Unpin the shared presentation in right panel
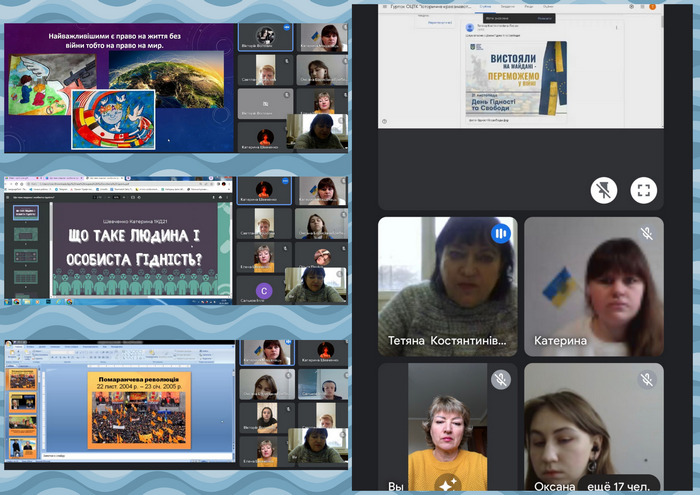 pos(604,191)
